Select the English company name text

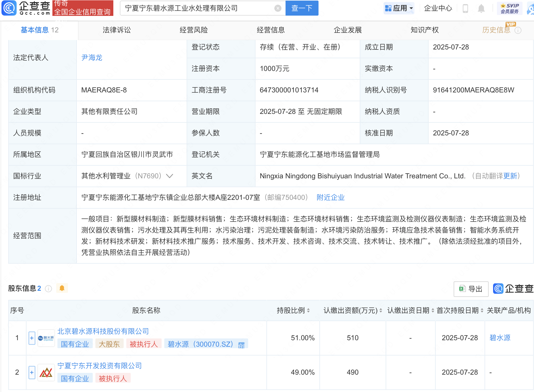[x=362, y=176]
